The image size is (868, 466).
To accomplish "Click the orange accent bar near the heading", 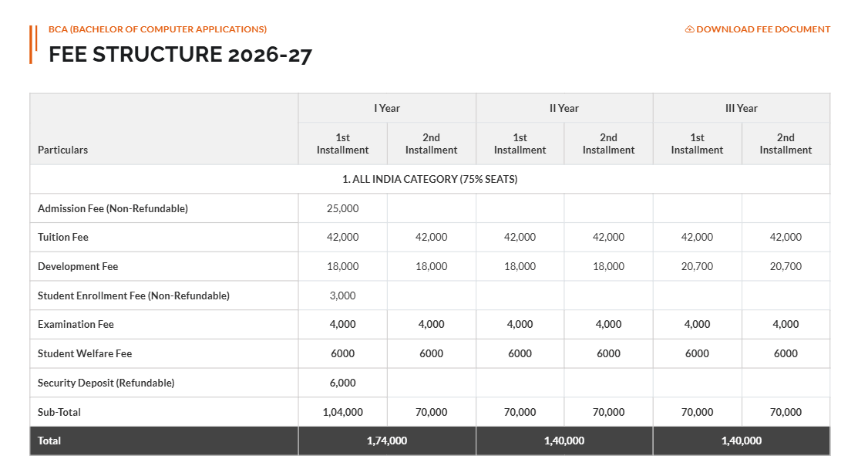I will (x=32, y=42).
